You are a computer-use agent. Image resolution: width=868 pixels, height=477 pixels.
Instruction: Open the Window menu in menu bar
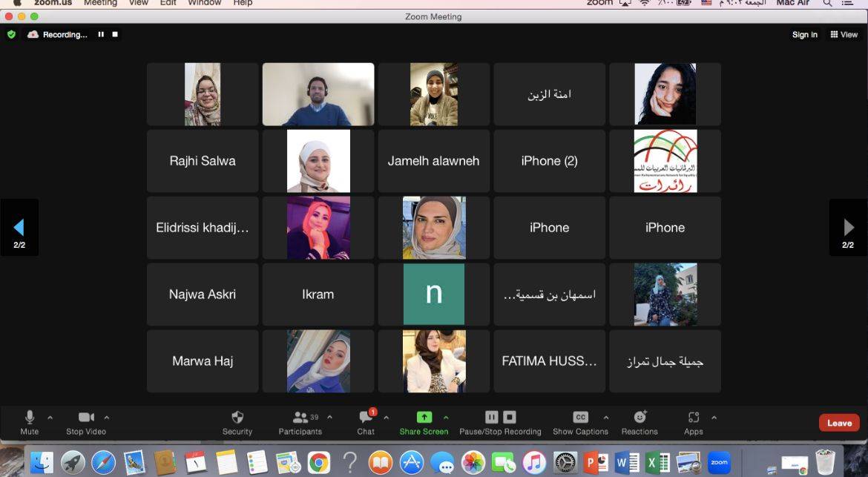click(x=204, y=3)
